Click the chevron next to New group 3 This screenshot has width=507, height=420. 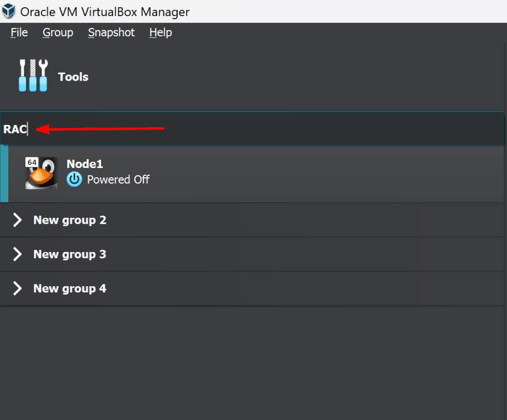17,254
